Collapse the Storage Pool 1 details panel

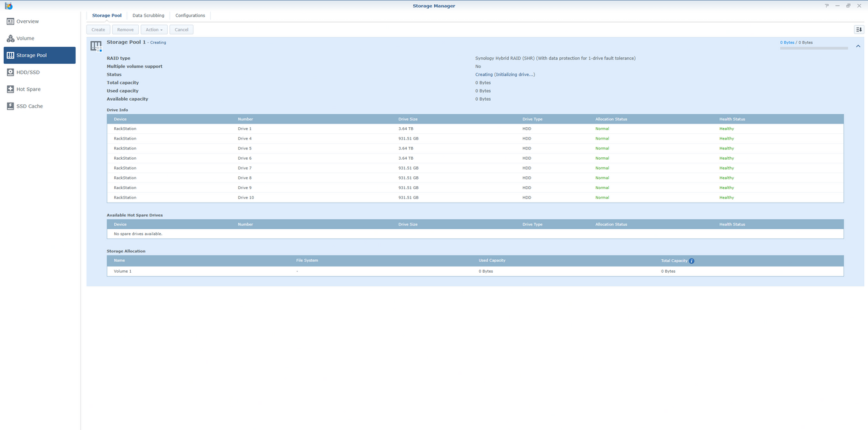[x=858, y=45]
